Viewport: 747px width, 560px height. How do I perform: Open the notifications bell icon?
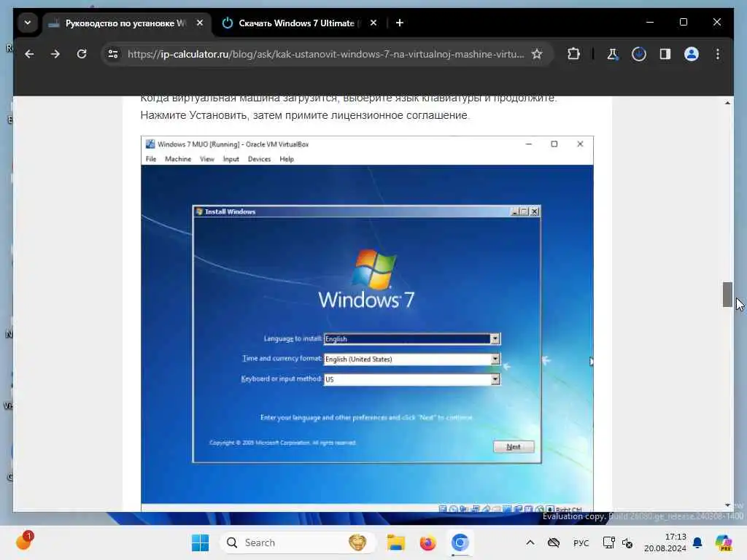[x=697, y=542]
